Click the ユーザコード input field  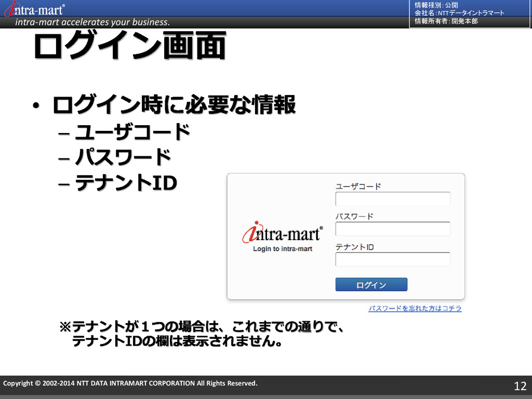pos(393,199)
